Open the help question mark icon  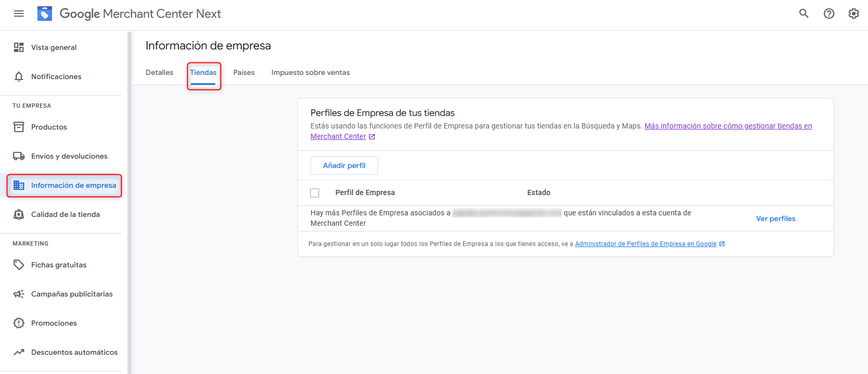point(829,14)
